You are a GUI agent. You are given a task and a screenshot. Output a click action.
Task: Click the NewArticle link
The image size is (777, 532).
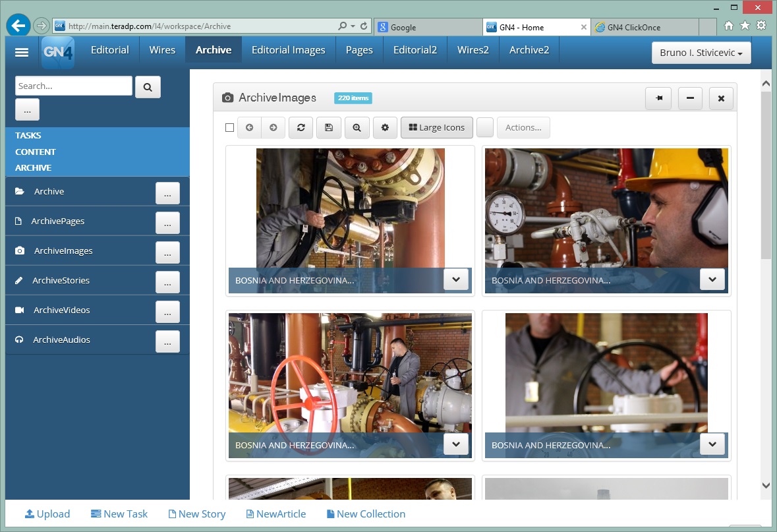point(276,514)
